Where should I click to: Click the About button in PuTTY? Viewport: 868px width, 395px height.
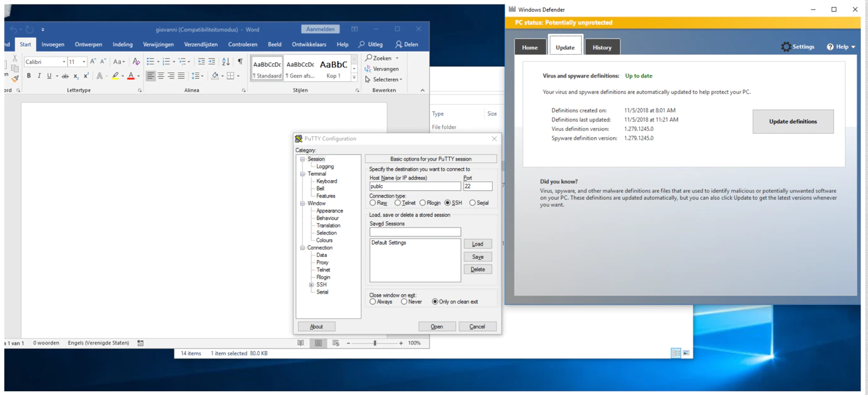point(316,326)
